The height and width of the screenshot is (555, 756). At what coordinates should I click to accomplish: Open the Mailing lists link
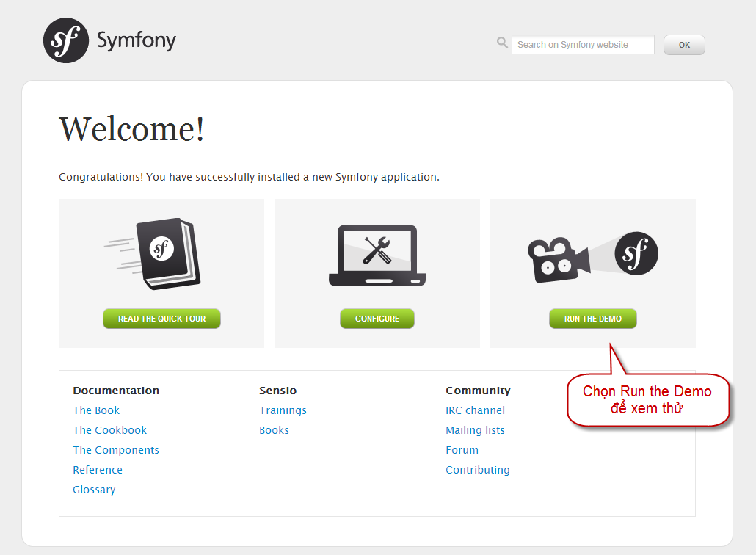click(475, 430)
